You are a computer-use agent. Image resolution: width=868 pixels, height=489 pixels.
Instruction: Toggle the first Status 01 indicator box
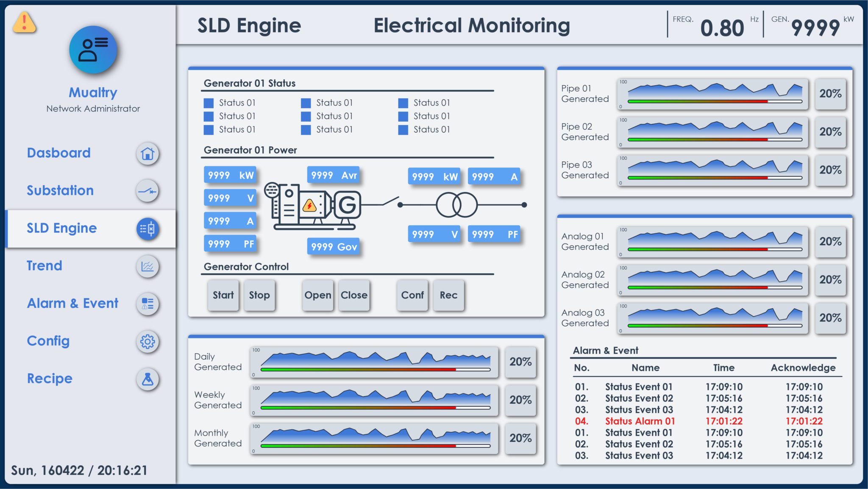(x=209, y=103)
